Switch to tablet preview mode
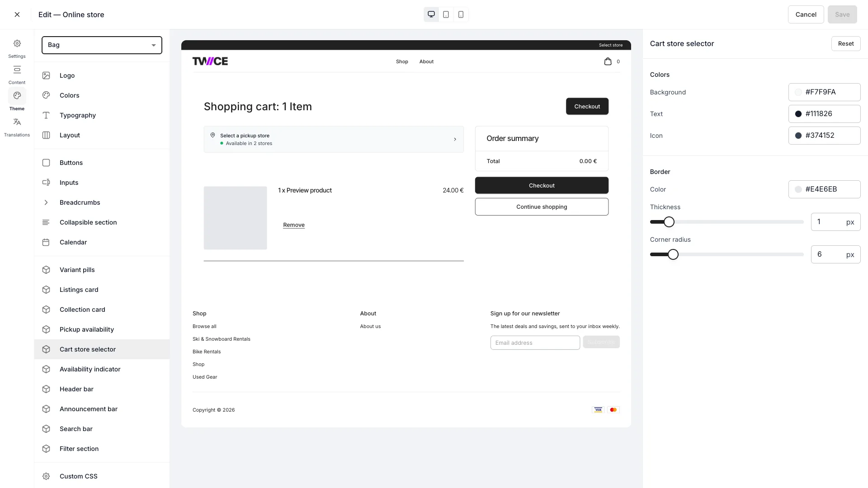The image size is (868, 488). point(446,14)
